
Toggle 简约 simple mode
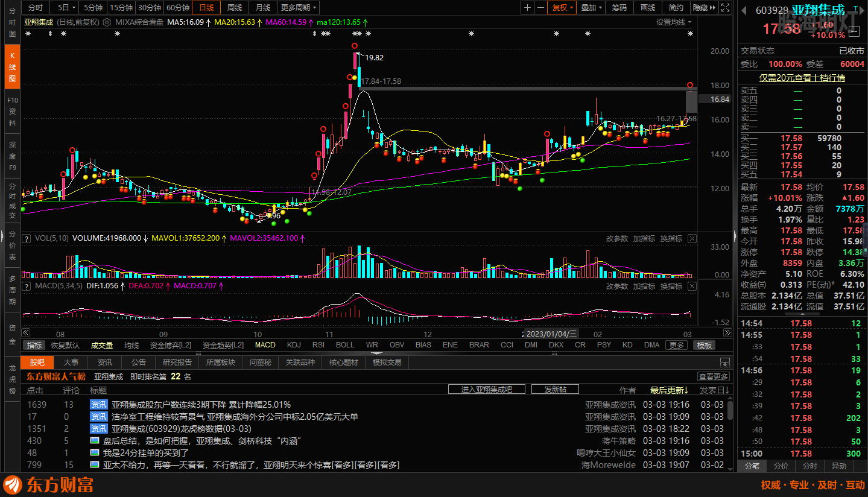pos(676,8)
